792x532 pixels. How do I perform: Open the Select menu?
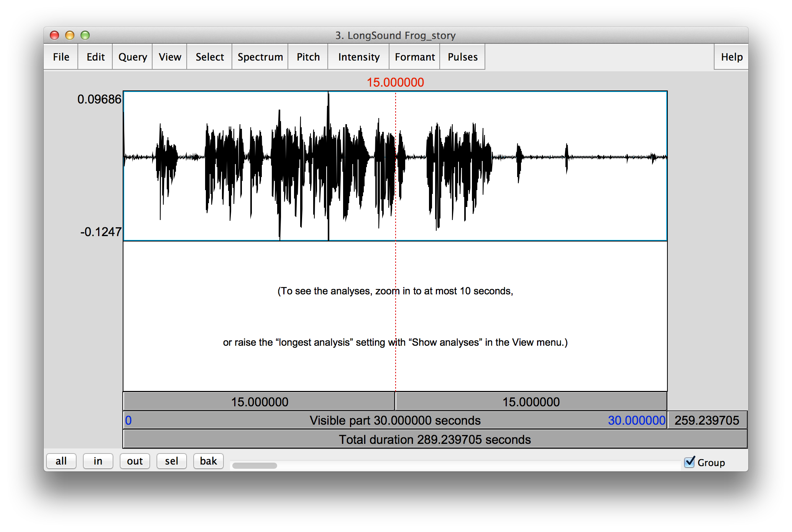210,57
